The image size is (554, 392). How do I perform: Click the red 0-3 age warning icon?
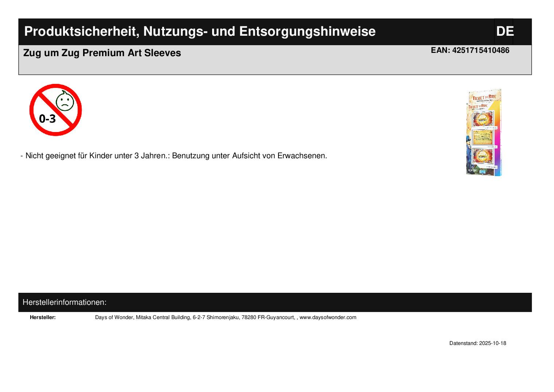pyautogui.click(x=55, y=110)
